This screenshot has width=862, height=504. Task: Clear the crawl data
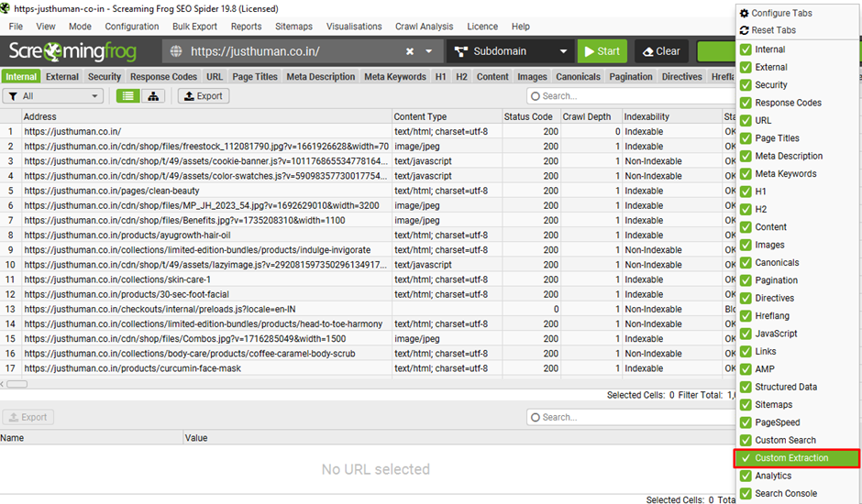tap(660, 51)
